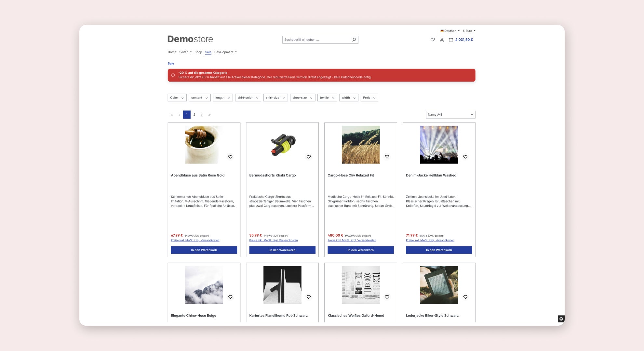Open the user account icon
Screen dimensions: 644x351
pyautogui.click(x=442, y=40)
